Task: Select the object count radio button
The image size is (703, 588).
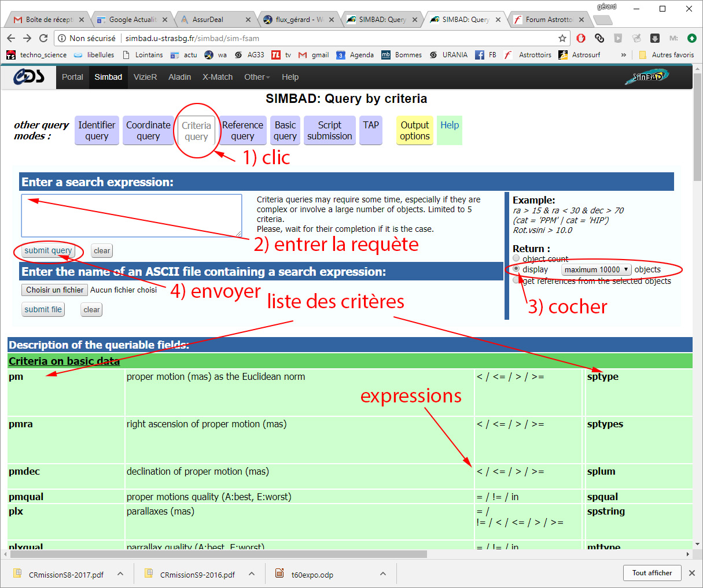Action: [x=516, y=258]
